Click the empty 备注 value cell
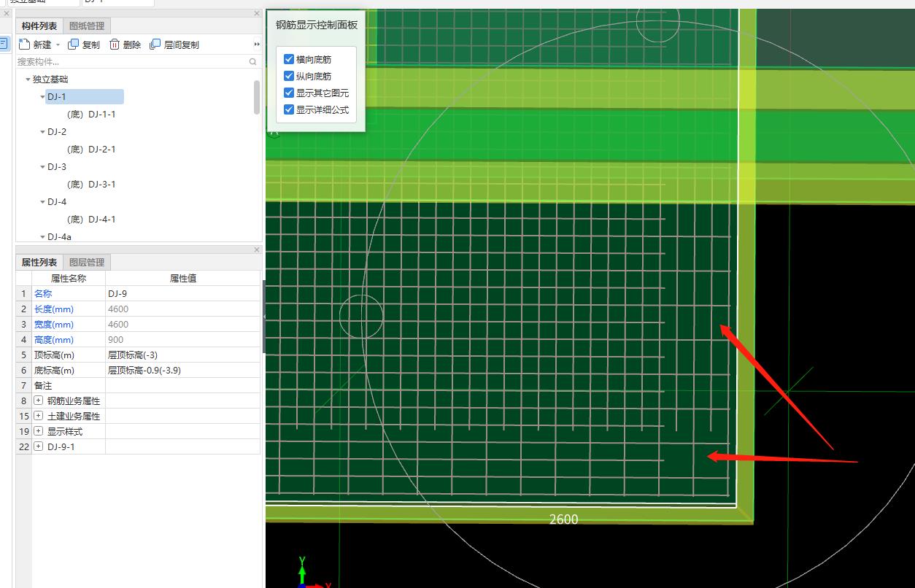Screen dimensions: 915x588 tap(182, 385)
